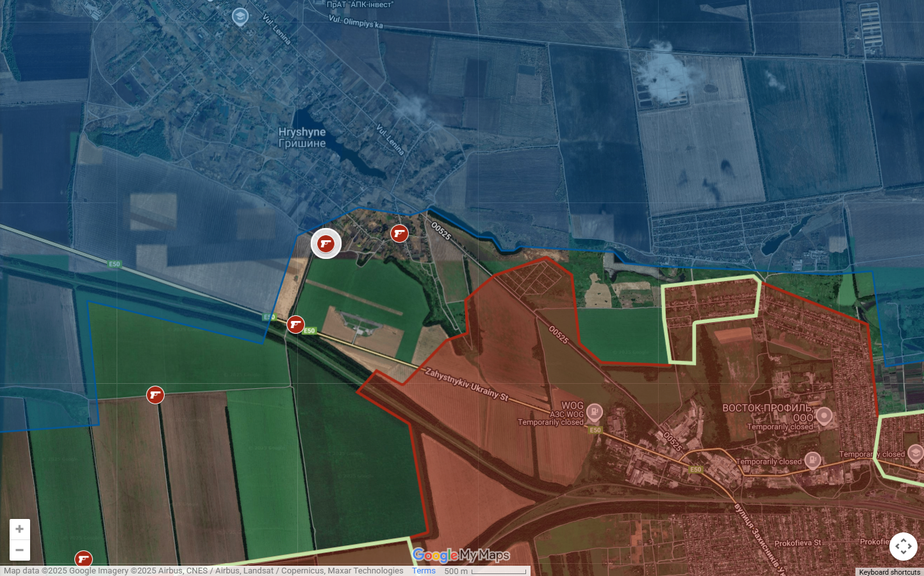Click the school marker near Vul. Olimpiys'ka
This screenshot has width=924, height=576.
(x=240, y=16)
